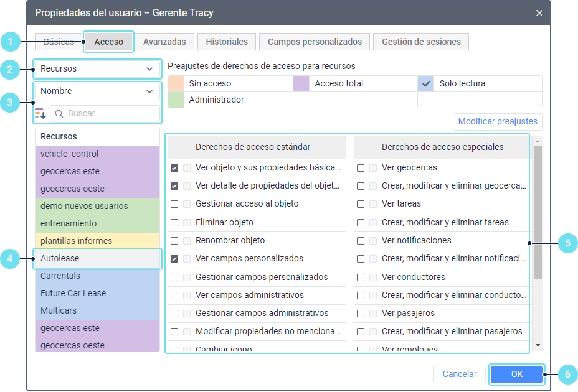578x392 pixels.
Task: Select the Multicars resource
Action: (x=97, y=310)
